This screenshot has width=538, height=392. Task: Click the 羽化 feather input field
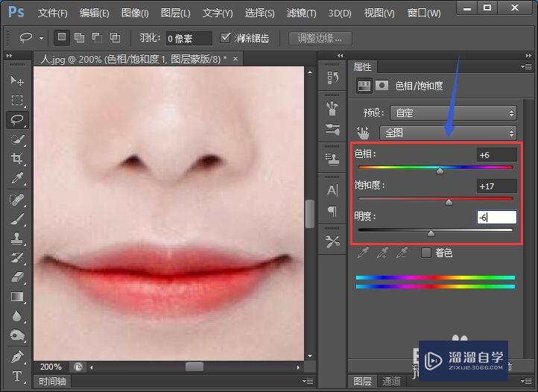(x=189, y=38)
